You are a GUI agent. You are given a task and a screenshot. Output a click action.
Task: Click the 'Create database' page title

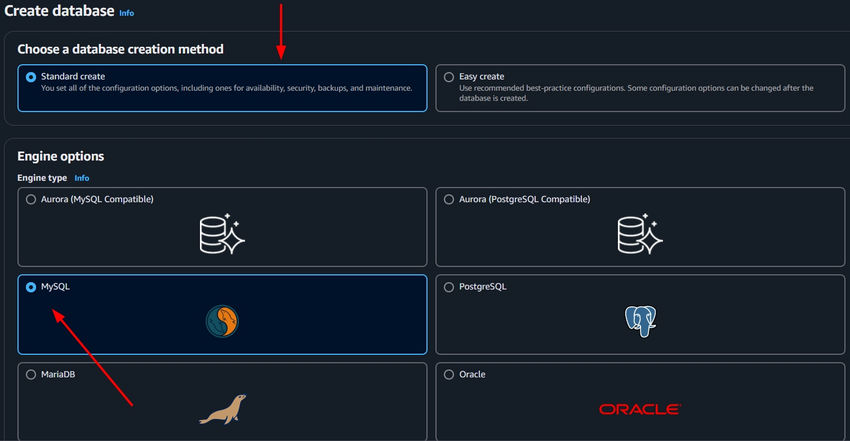59,11
